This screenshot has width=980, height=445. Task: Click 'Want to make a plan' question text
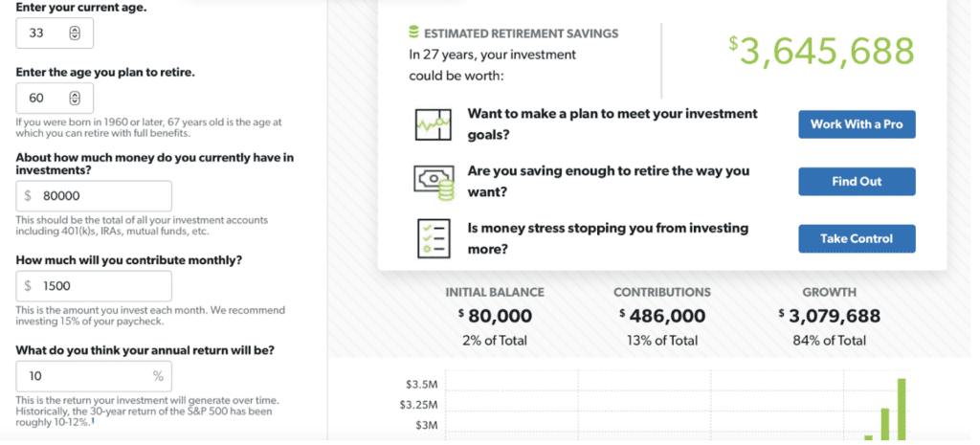(612, 123)
